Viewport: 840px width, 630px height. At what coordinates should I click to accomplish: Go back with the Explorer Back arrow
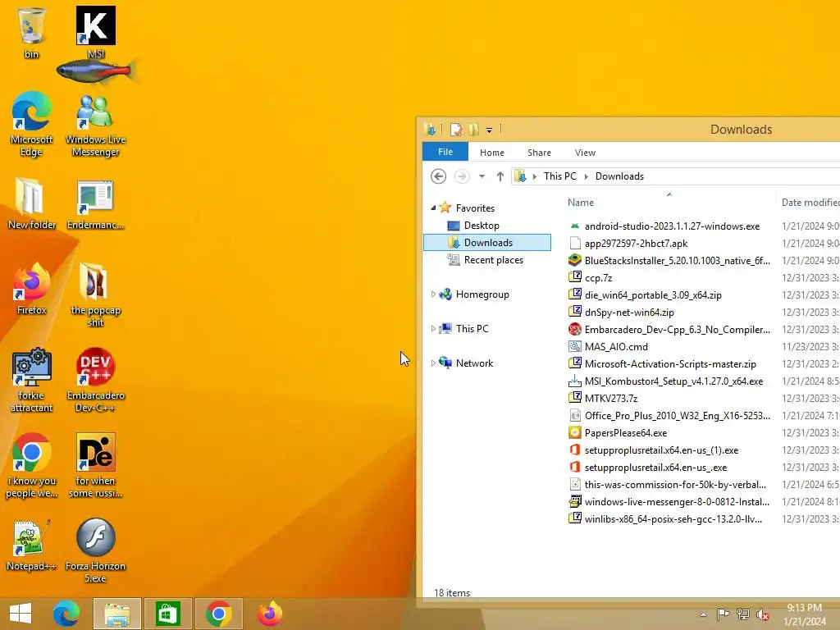click(438, 176)
